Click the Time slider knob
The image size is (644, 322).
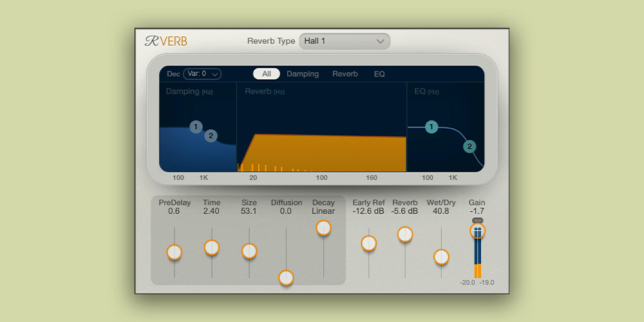tap(211, 248)
